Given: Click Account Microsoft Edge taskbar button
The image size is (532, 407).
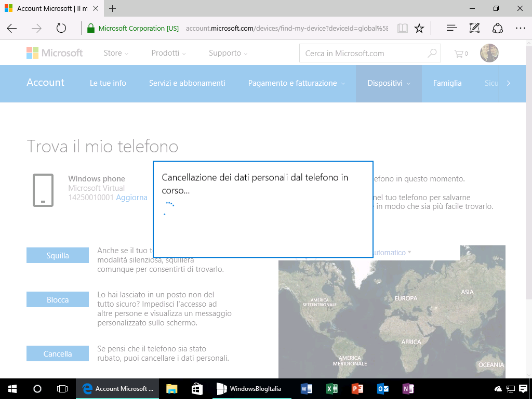Looking at the screenshot, I should coord(118,389).
